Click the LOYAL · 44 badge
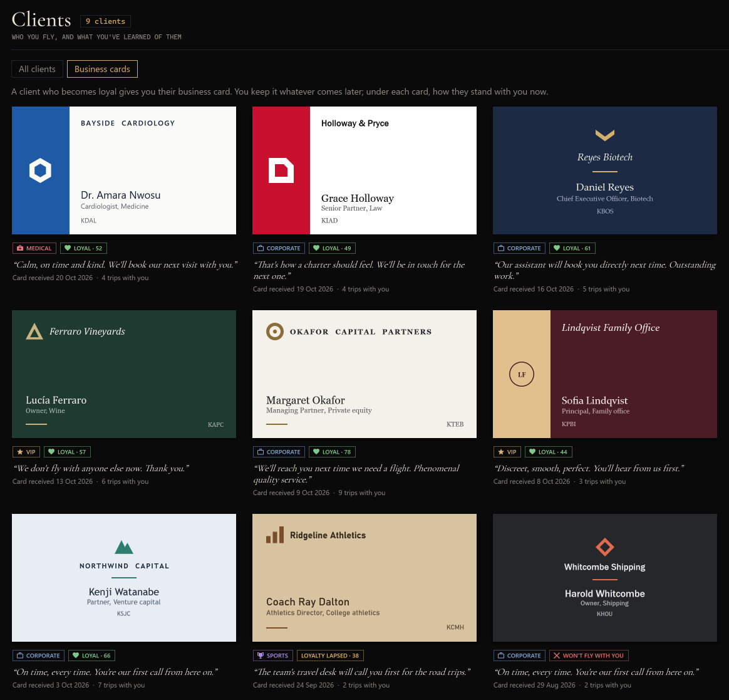The width and height of the screenshot is (729, 700). (549, 452)
